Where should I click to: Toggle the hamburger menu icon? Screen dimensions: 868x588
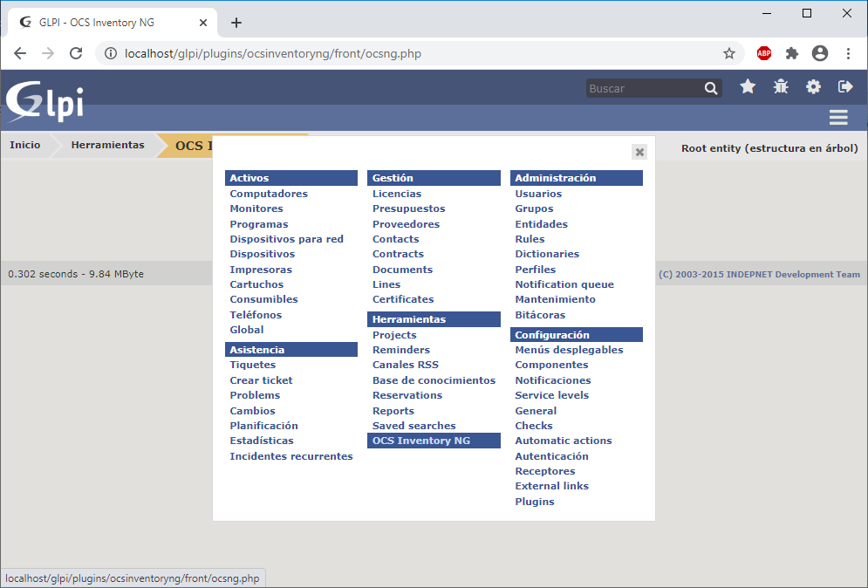coord(838,118)
